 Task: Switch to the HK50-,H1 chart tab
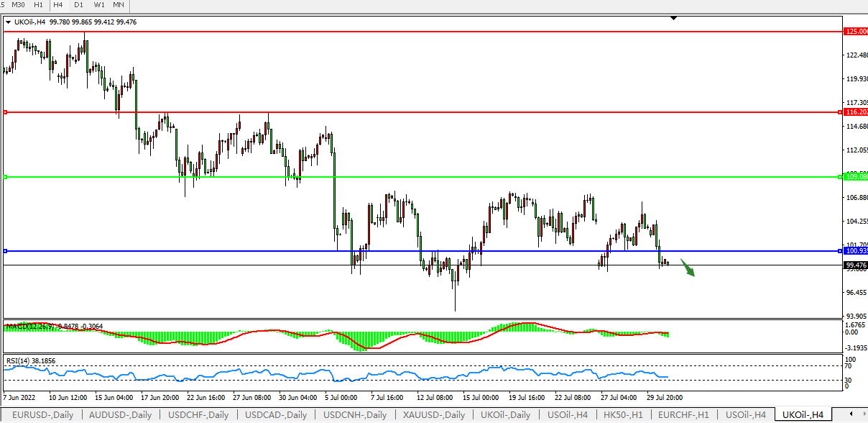(624, 415)
